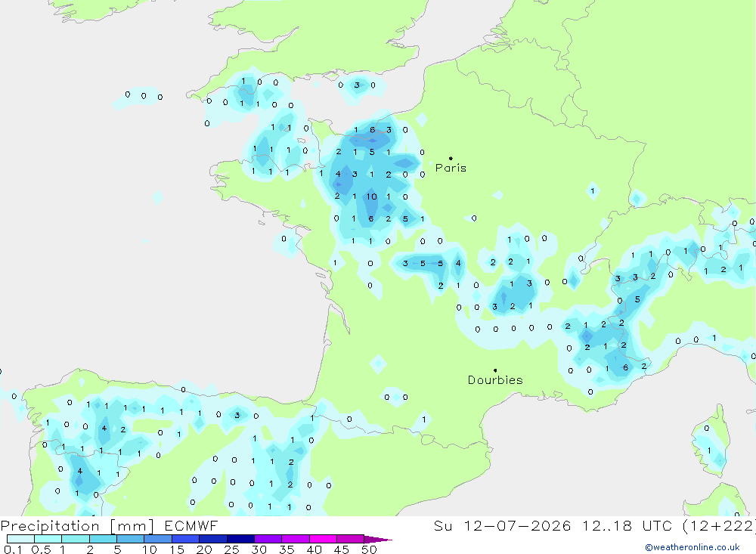
Task: Pick the 20–25 mm dark blue legend swatch
Action: tap(213, 539)
